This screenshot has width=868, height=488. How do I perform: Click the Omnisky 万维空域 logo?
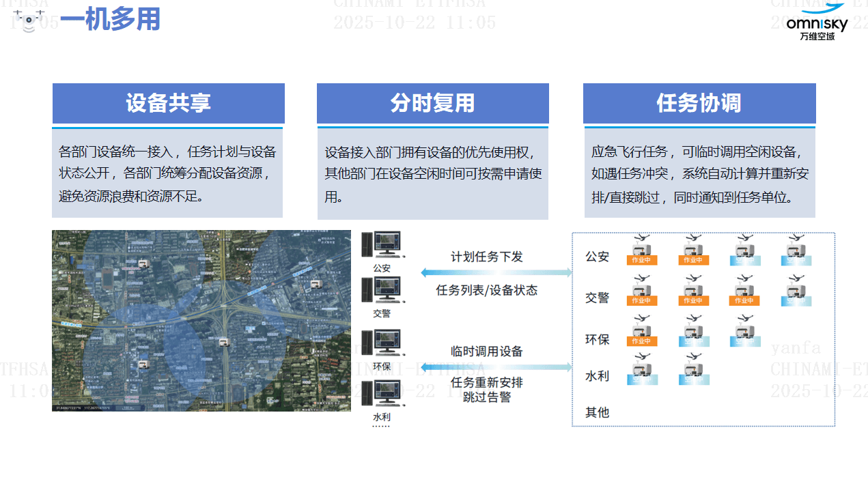tap(817, 22)
